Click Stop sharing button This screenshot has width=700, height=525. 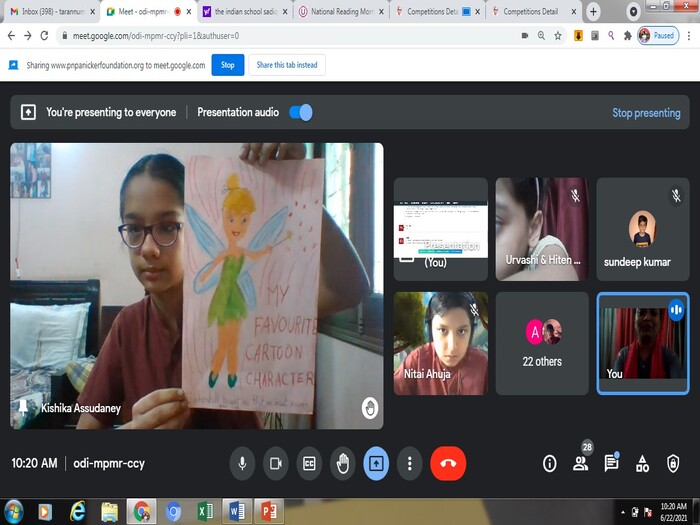(x=228, y=65)
